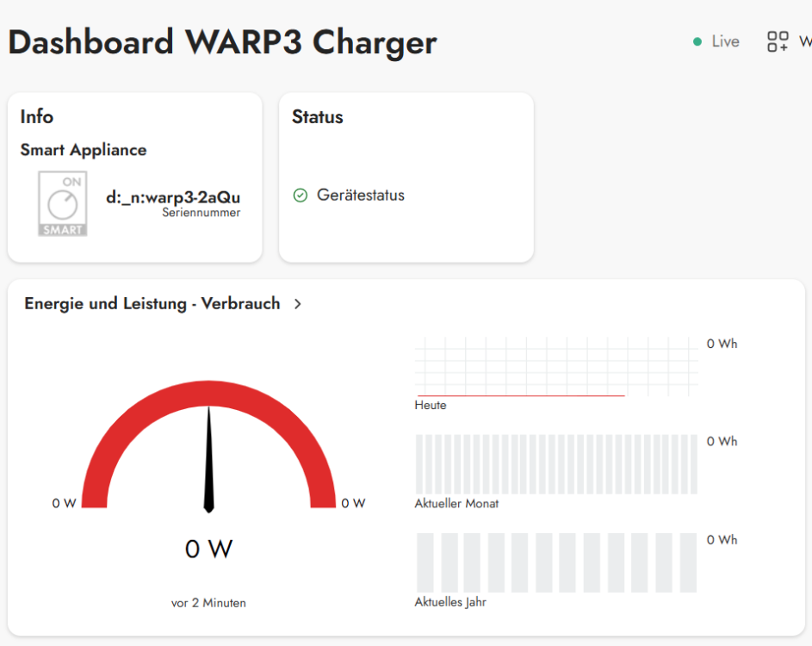Click the Smart Appliance subtitle

[84, 150]
